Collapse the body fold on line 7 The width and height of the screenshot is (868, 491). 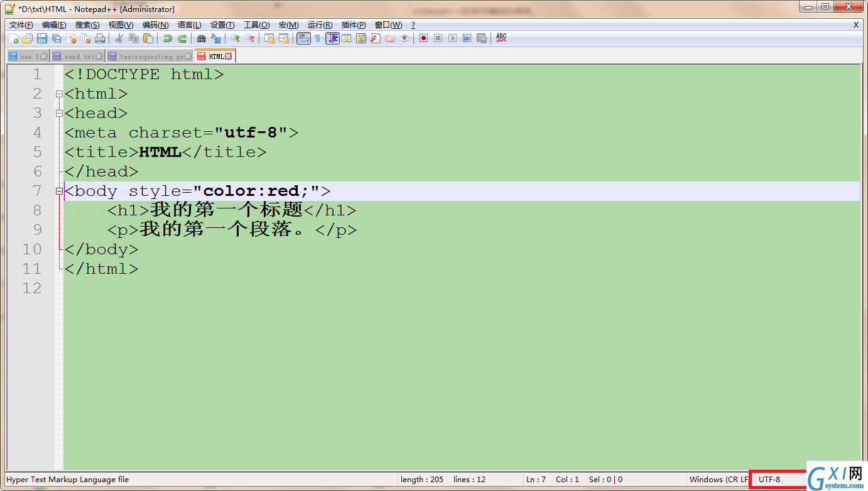(59, 192)
